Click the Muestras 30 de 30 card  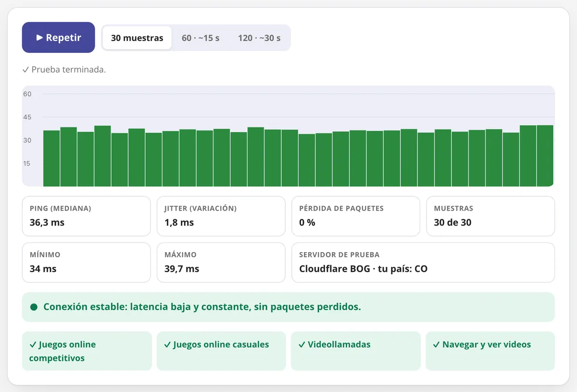click(x=490, y=216)
